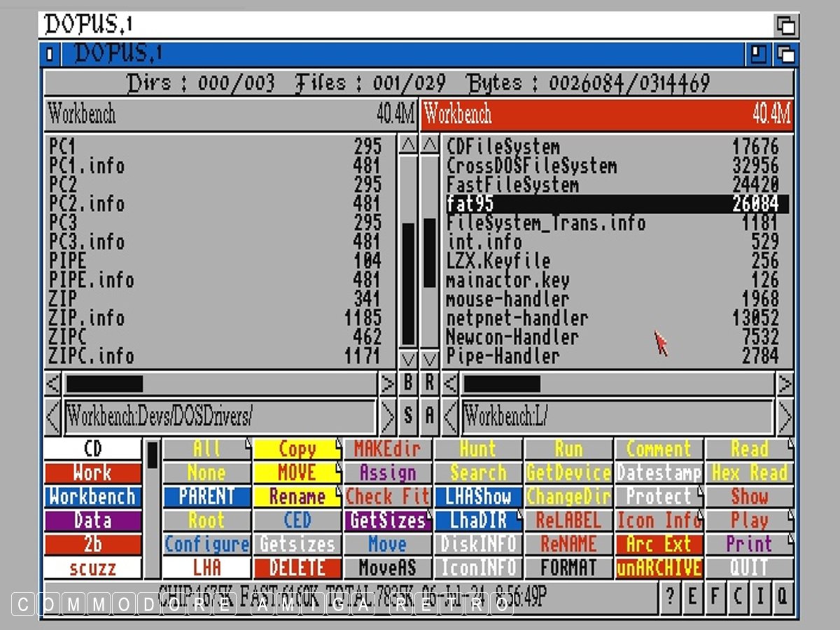Click the "?" help button in status bar

(671, 596)
